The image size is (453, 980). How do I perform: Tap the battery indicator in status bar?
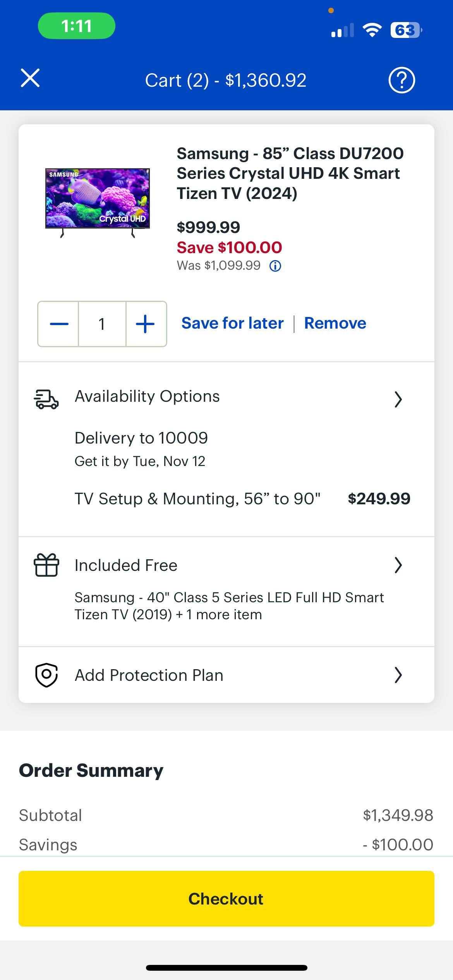click(406, 30)
